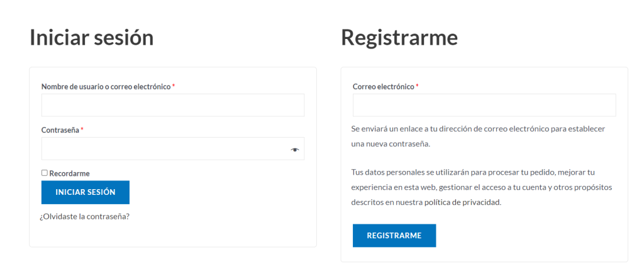Tick the Recordarme checkbox
This screenshot has height=274, width=644.
click(x=45, y=173)
